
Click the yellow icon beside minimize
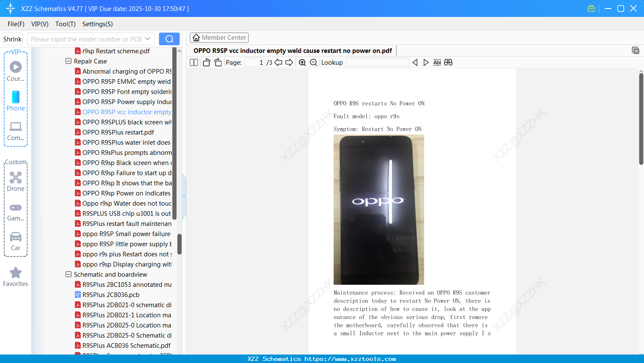coord(591,8)
